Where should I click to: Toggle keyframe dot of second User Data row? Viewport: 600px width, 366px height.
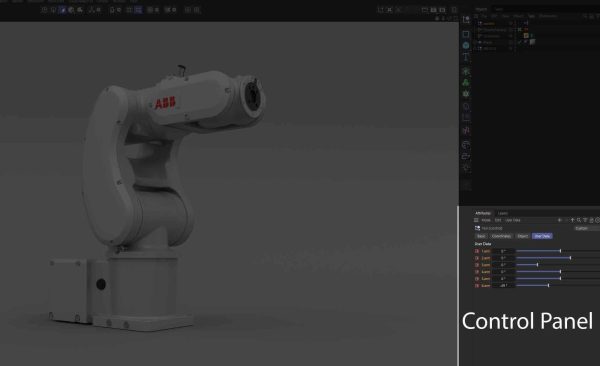click(477, 258)
